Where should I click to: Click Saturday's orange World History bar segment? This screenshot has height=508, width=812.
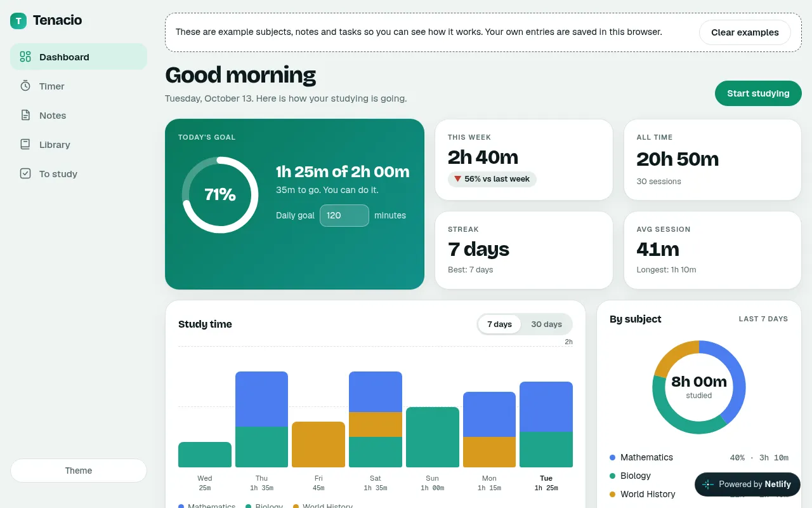coord(376,424)
